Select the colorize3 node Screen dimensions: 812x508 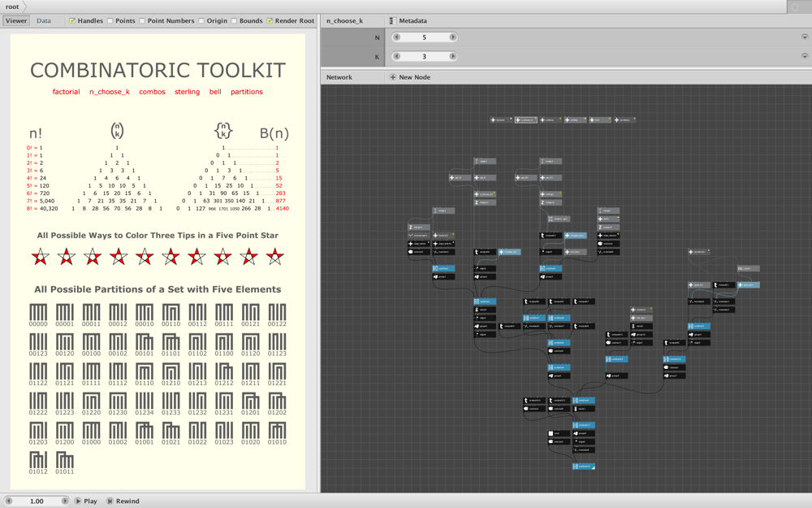click(609, 244)
